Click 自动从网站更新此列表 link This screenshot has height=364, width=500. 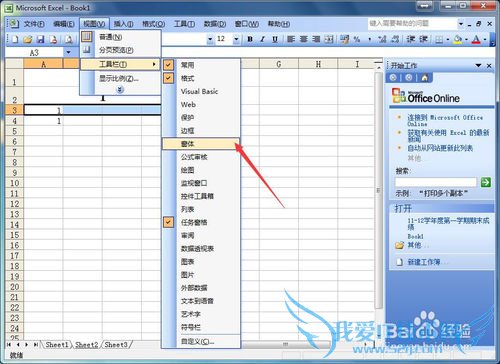tap(440, 148)
